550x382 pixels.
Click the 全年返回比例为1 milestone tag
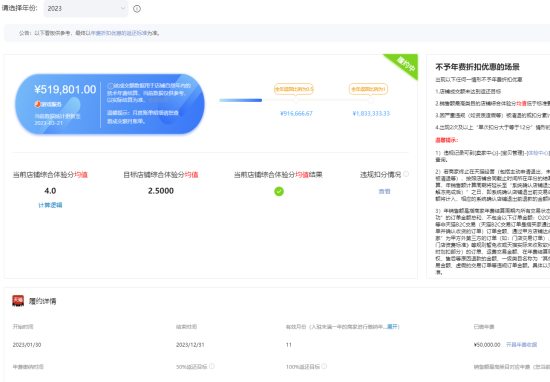(368, 89)
